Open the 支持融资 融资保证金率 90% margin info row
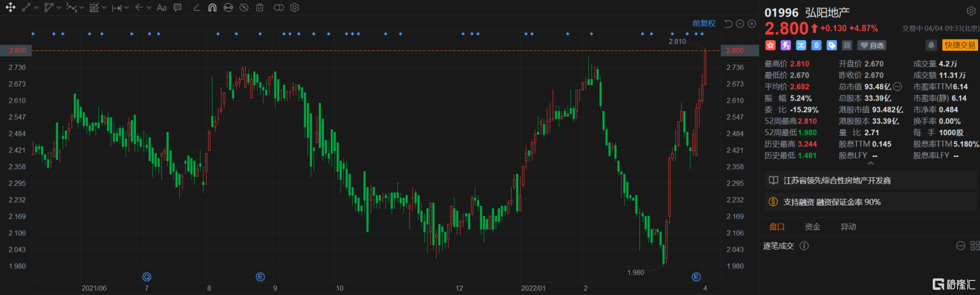This screenshot has height=295, width=980. (872, 202)
